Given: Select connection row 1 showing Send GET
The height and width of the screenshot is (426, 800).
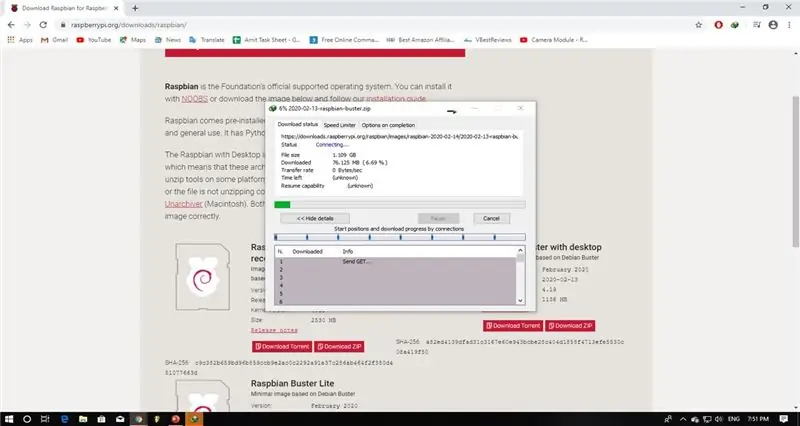Looking at the screenshot, I should pos(395,262).
